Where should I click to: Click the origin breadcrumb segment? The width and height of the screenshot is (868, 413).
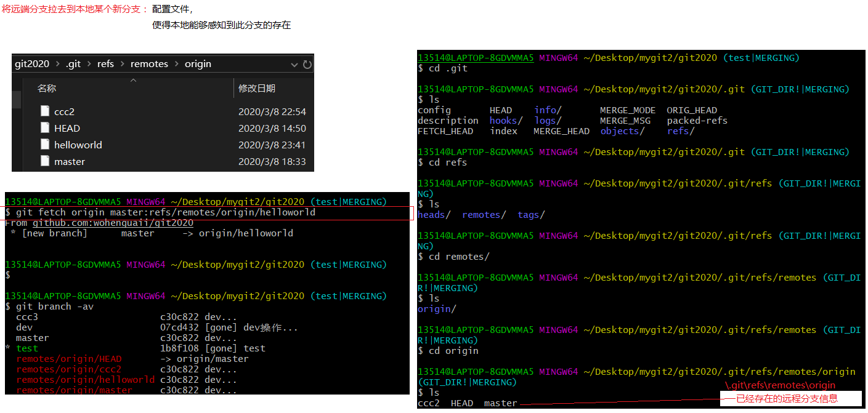[x=198, y=64]
